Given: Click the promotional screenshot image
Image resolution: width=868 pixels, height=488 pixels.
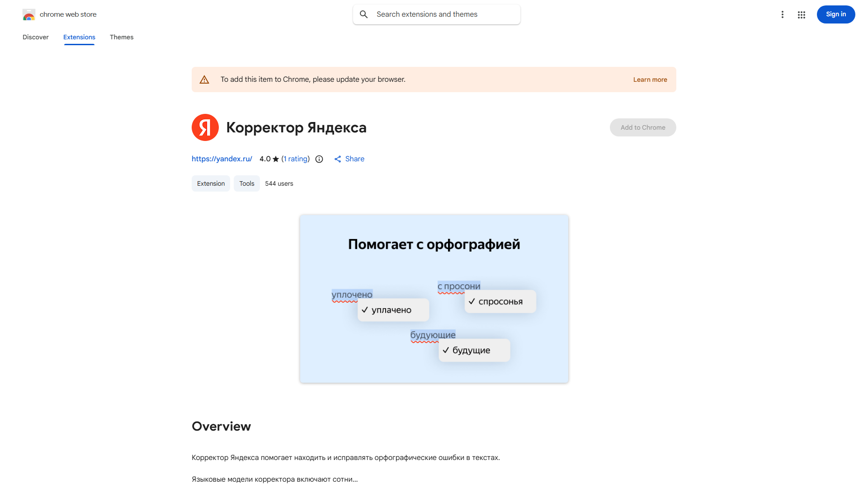Looking at the screenshot, I should pyautogui.click(x=434, y=298).
